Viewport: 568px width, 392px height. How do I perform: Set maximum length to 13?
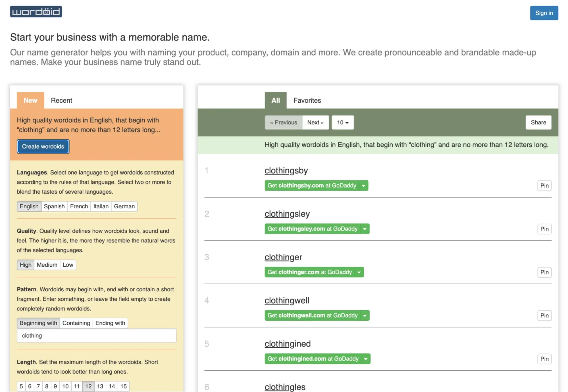pos(100,386)
